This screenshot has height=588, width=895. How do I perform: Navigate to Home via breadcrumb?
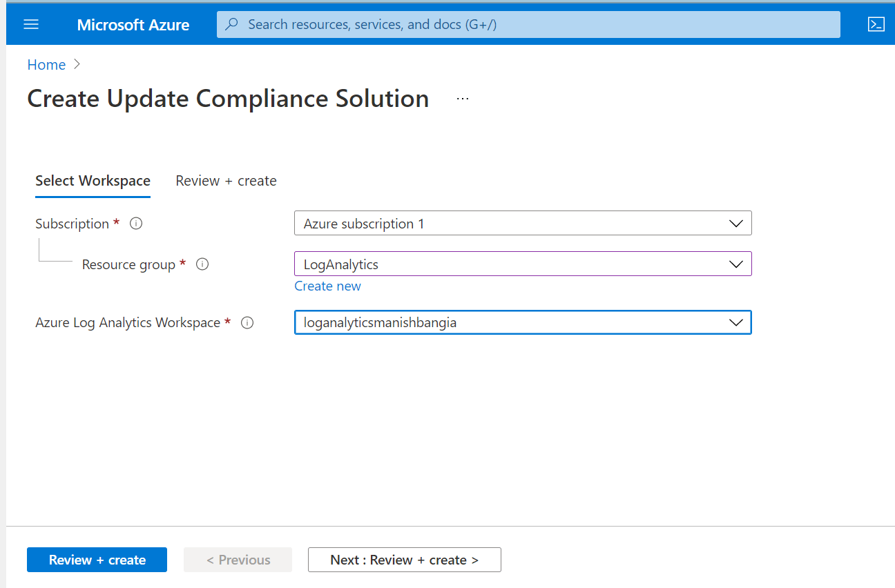46,64
